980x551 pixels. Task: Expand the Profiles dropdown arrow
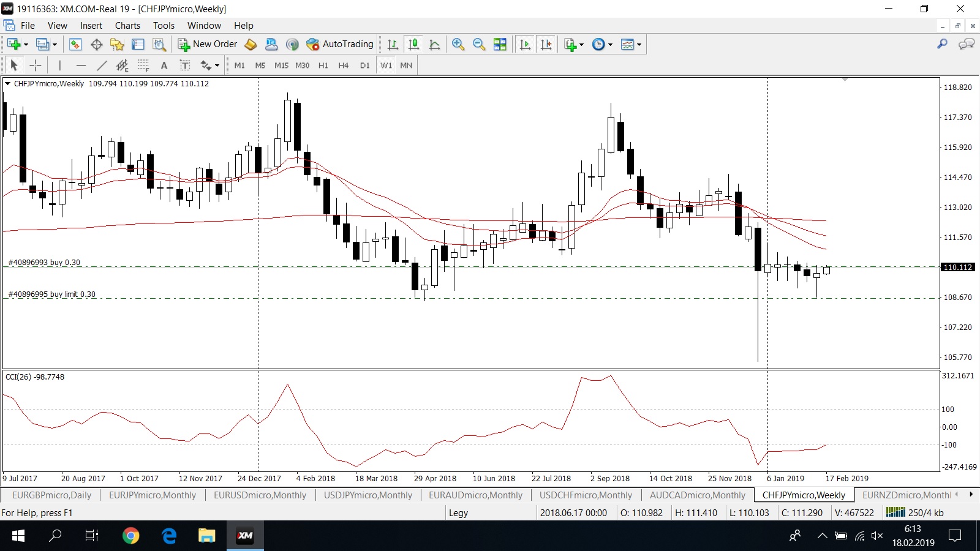click(x=55, y=45)
